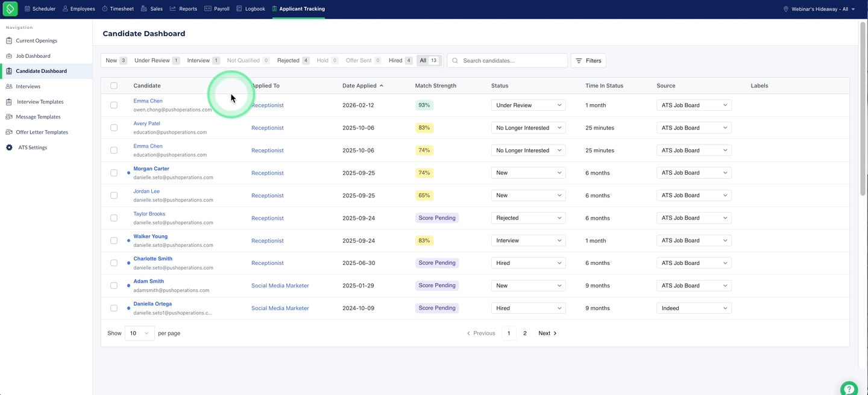Screen dimensions: 868x395
Task: Open Morgan Carter candidate link
Action: [151, 169]
